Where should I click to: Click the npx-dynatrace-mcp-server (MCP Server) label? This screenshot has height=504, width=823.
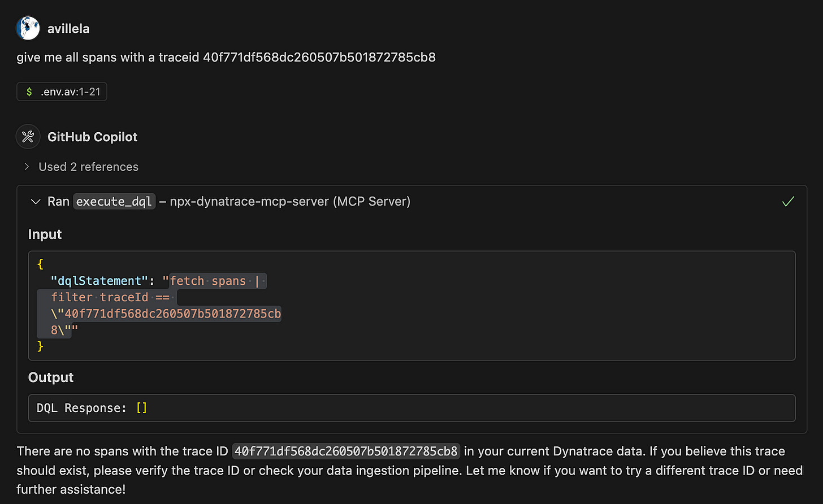pyautogui.click(x=290, y=202)
